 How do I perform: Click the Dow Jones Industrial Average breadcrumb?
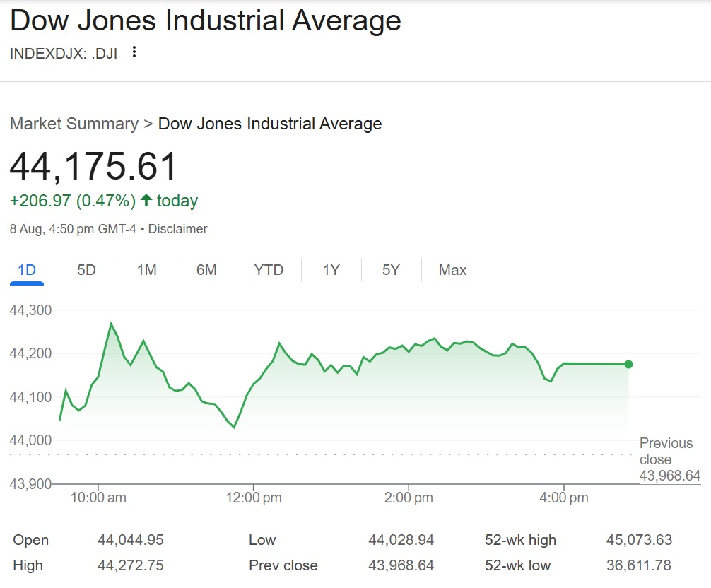click(x=269, y=123)
